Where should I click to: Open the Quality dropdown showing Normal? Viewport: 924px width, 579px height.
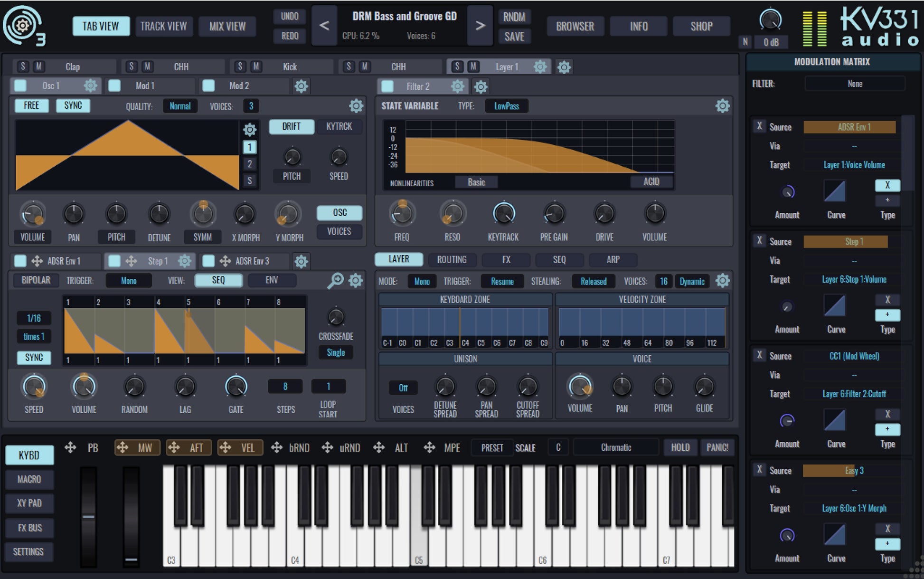[x=180, y=105]
